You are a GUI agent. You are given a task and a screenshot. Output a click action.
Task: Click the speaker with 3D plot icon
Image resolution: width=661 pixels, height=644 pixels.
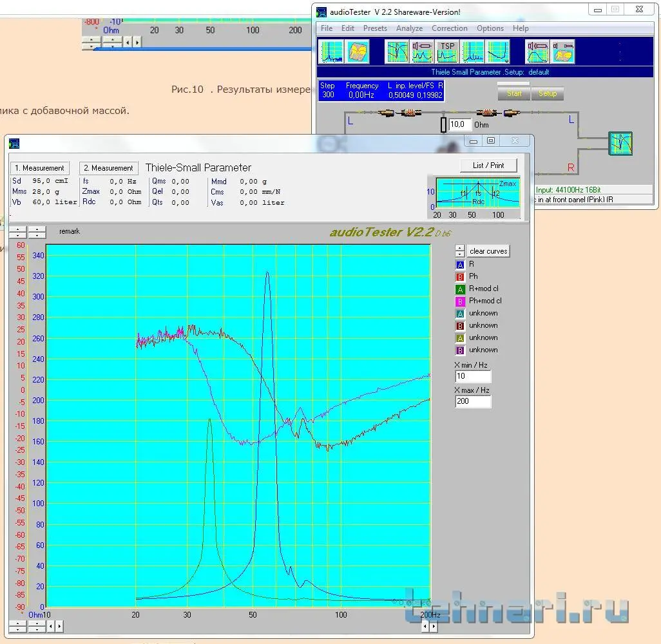[x=563, y=52]
